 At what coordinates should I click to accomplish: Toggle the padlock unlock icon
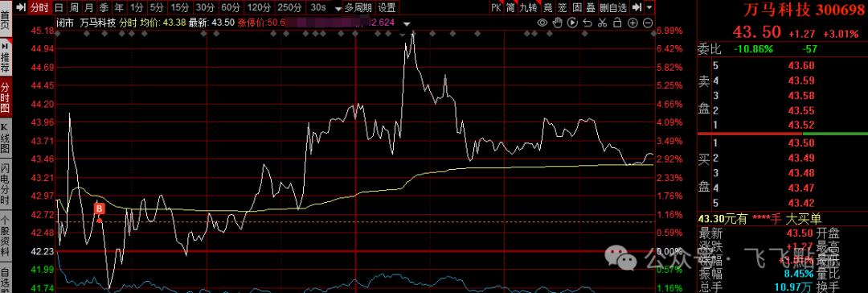point(618,23)
